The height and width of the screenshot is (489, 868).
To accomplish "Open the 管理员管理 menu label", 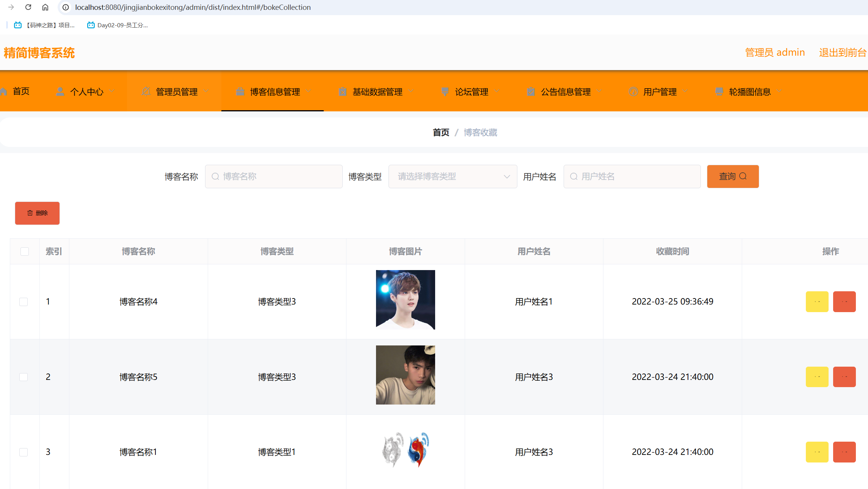I will (177, 92).
